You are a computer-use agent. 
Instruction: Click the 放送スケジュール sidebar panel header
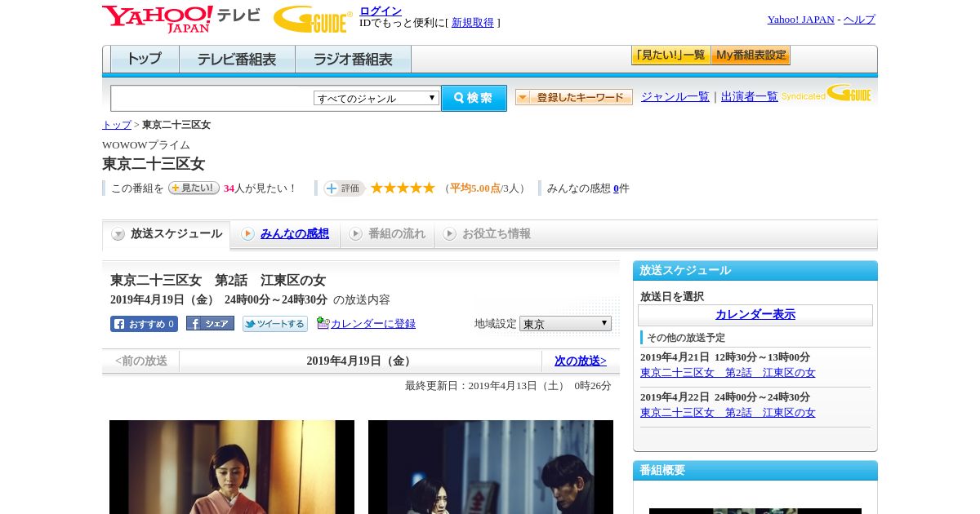pos(755,271)
